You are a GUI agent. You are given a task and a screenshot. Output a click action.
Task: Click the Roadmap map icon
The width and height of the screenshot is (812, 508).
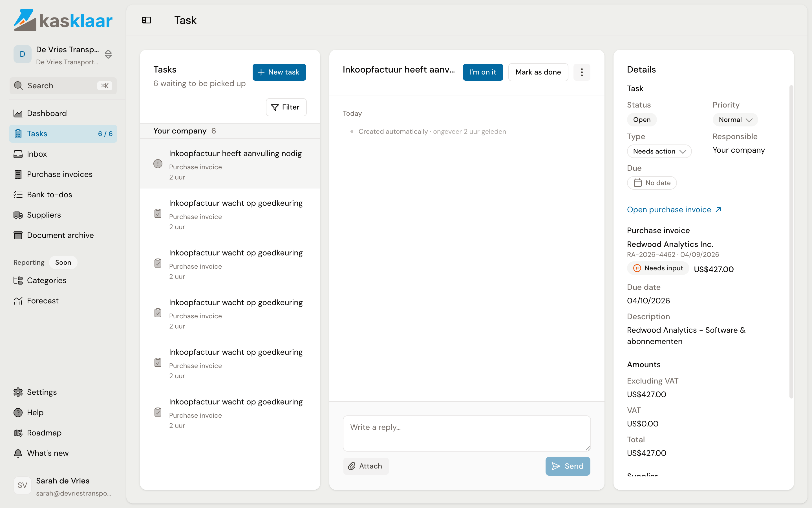click(x=18, y=433)
